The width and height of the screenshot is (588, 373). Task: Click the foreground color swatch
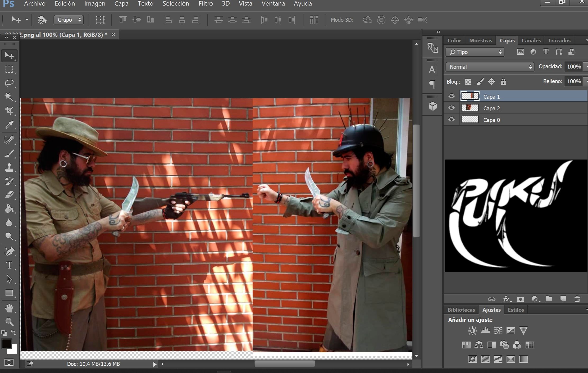coord(6,344)
